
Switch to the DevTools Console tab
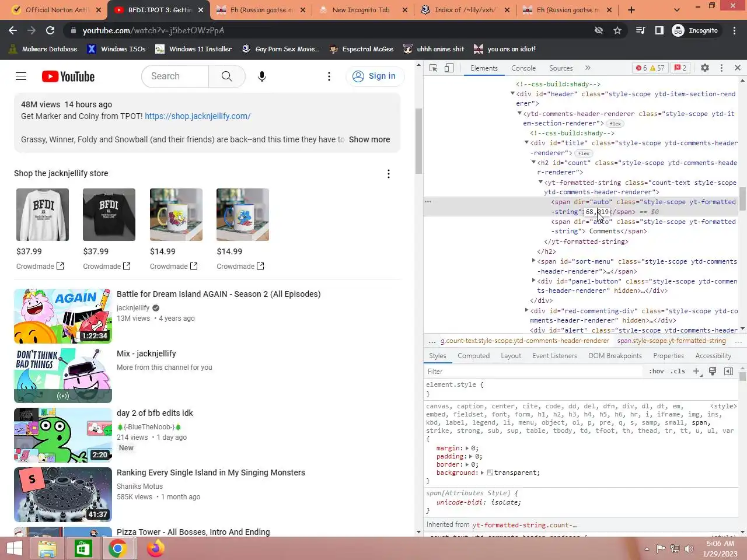click(x=523, y=68)
